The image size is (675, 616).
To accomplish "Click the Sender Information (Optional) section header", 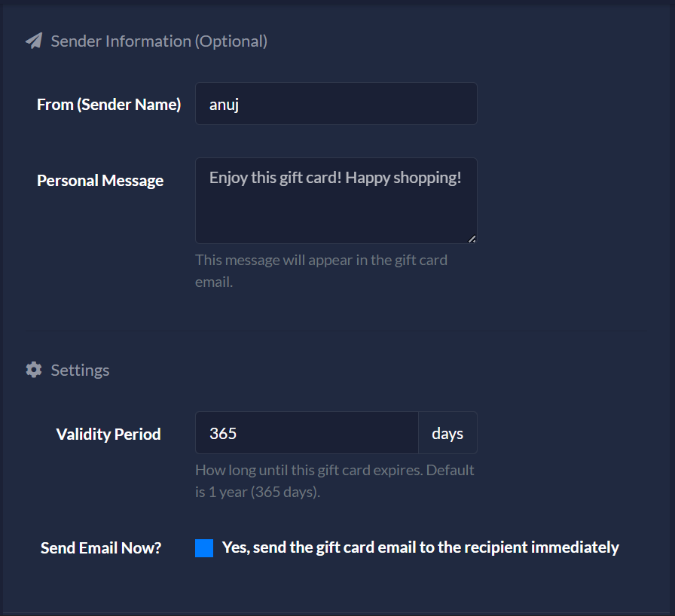I will (158, 41).
